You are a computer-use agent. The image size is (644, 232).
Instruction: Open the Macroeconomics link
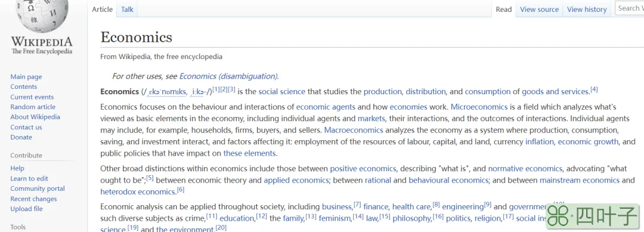(x=354, y=130)
